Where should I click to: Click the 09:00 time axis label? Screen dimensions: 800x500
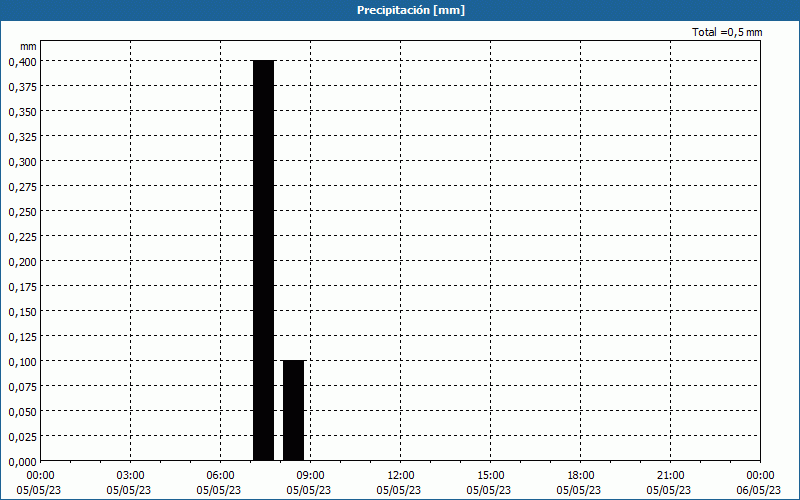(310, 476)
